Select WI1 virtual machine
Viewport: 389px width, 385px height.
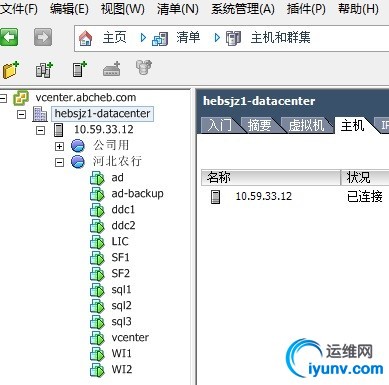[121, 354]
